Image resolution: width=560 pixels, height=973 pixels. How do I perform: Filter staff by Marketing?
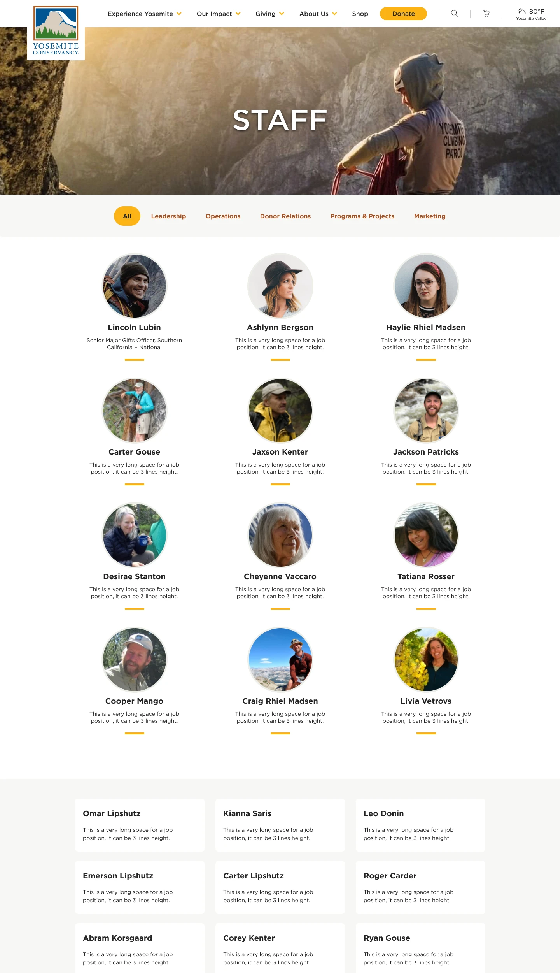click(430, 216)
